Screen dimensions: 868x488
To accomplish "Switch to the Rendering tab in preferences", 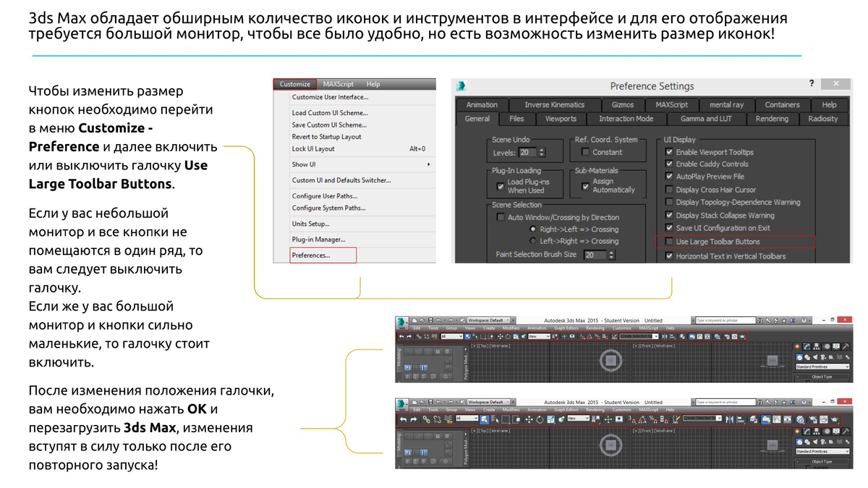I will [772, 119].
